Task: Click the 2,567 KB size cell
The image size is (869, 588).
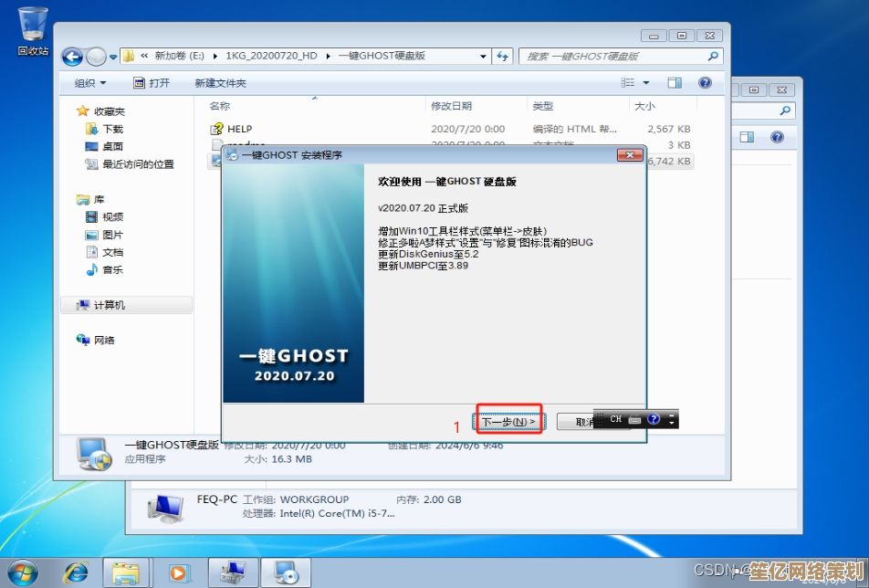Action: coord(669,129)
